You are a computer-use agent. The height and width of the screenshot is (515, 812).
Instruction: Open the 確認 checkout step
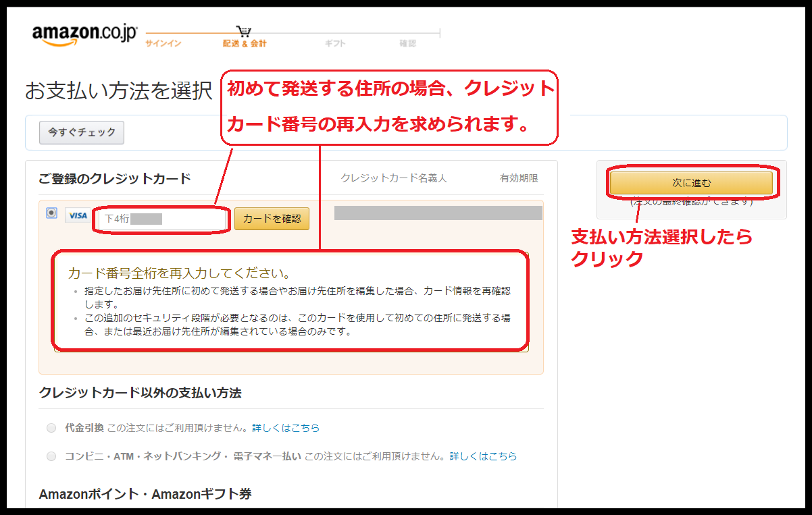point(407,44)
